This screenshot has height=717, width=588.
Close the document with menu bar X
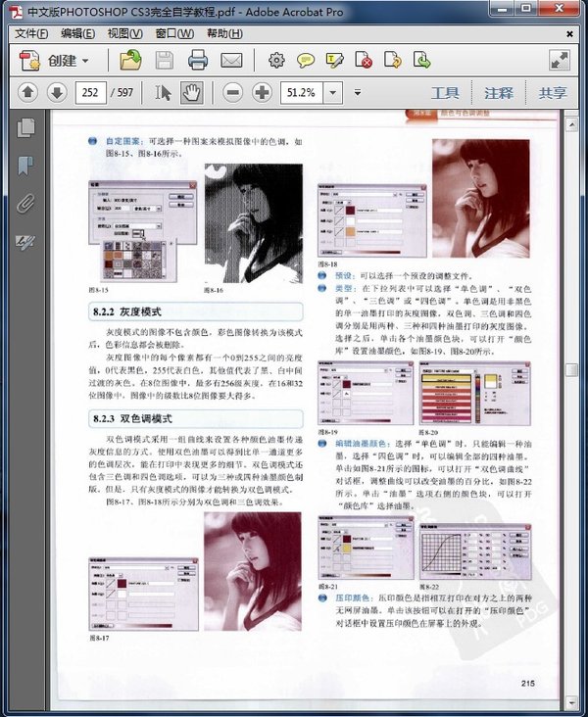569,34
